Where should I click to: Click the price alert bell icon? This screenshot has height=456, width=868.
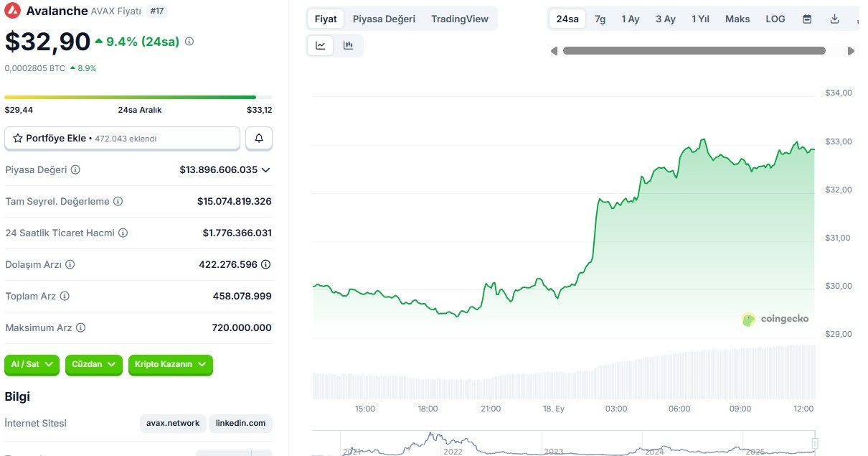pyautogui.click(x=259, y=139)
